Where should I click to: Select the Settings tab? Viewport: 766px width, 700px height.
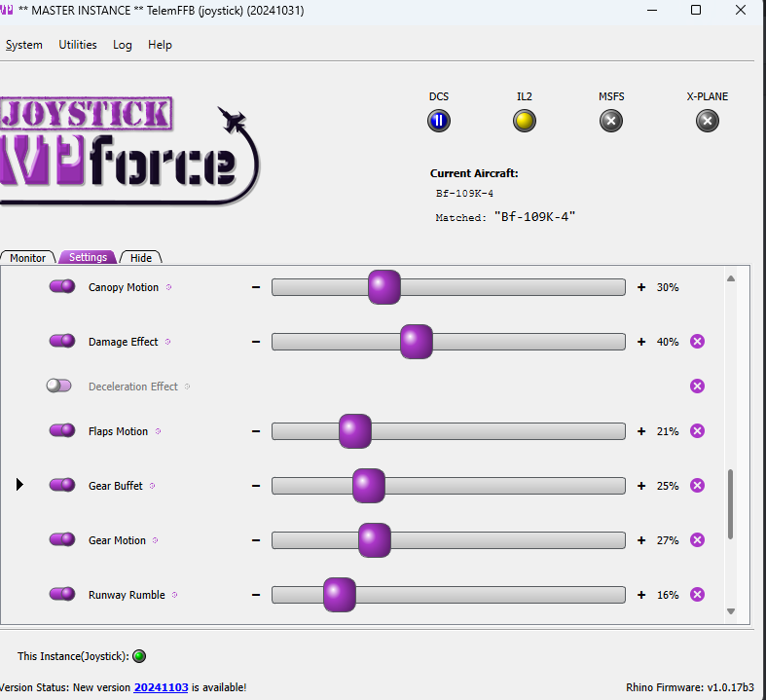[88, 257]
